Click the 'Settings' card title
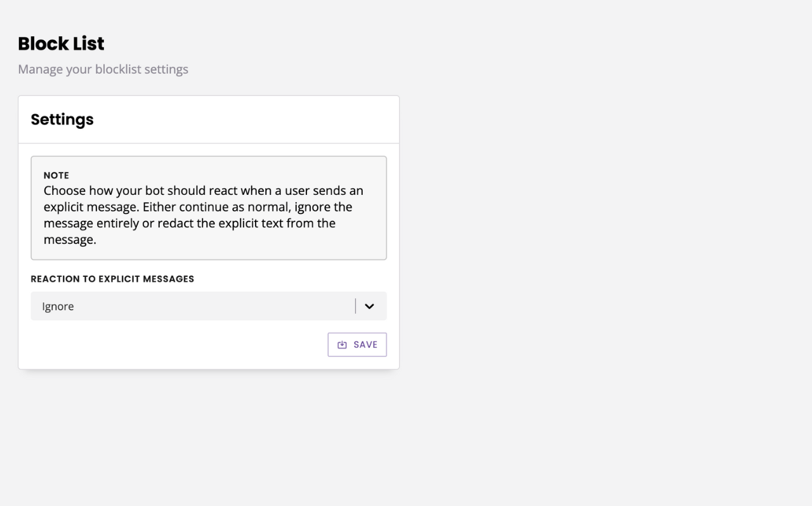This screenshot has width=812, height=506. (62, 119)
